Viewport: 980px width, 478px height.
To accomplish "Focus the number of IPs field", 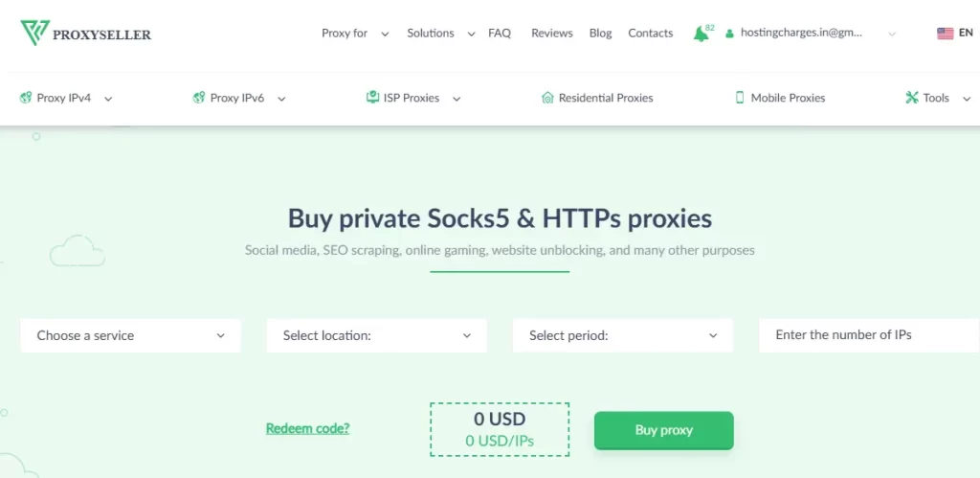I will pos(866,336).
